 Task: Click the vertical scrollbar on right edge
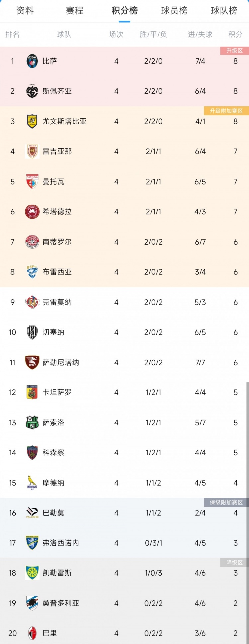[x=247, y=497]
